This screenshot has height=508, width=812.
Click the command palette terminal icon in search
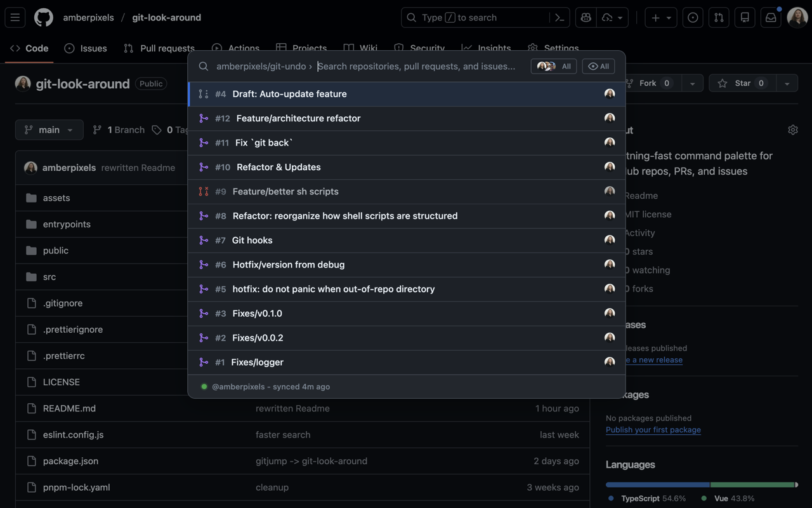(559, 17)
